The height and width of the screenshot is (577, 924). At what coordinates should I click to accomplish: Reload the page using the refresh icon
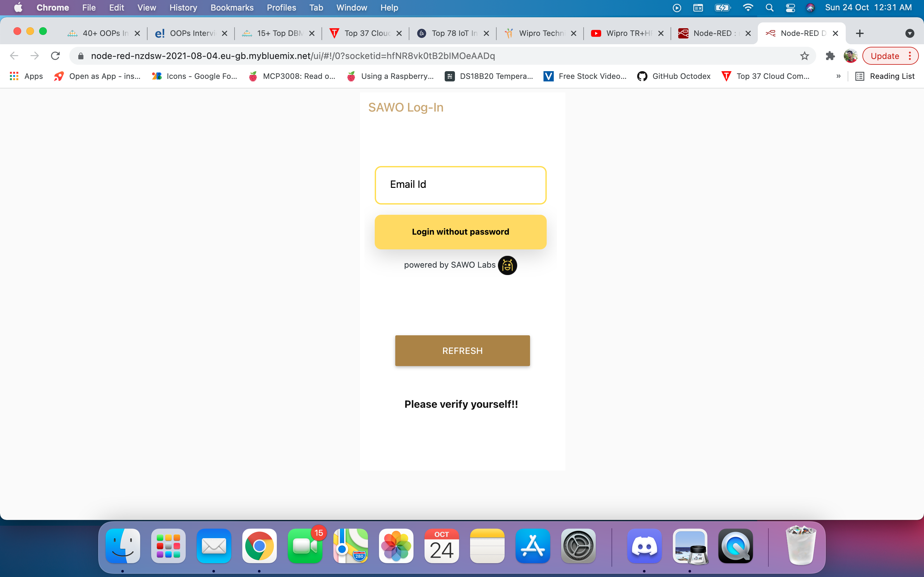pos(56,56)
